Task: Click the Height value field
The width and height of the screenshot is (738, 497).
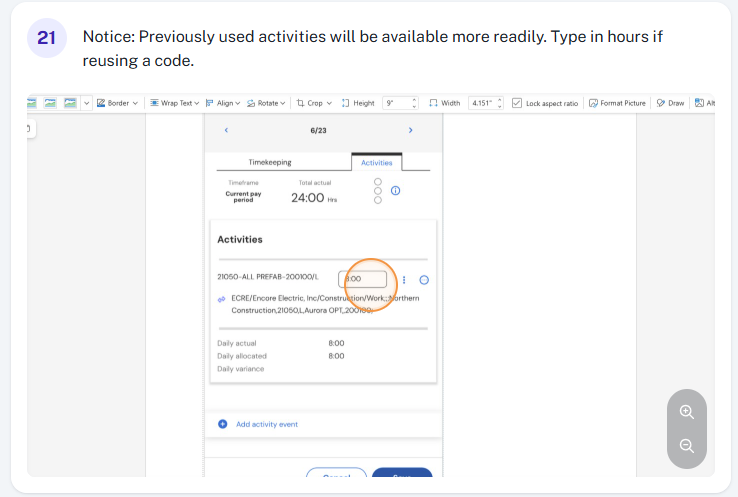Action: point(397,103)
